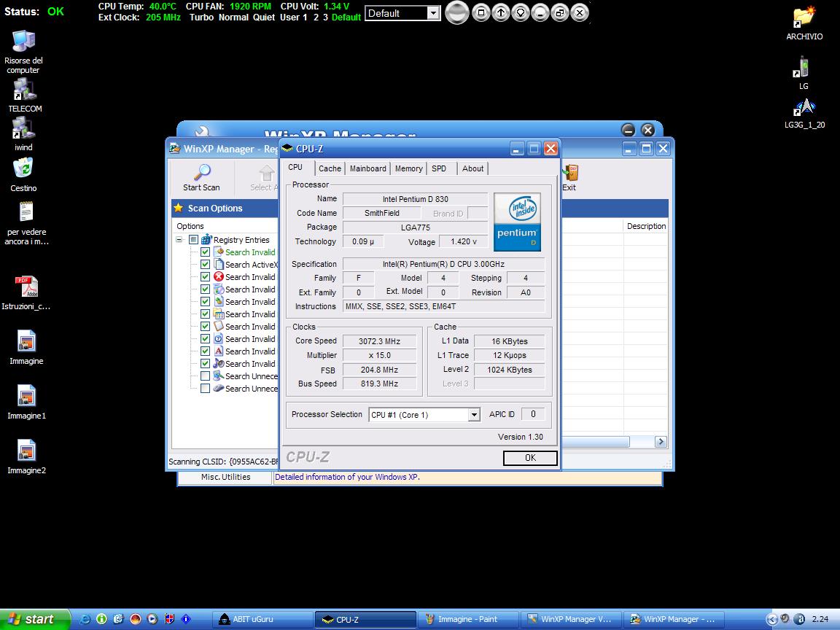The width and height of the screenshot is (840, 630).
Task: Check the first unchecked Search Unnece... checkbox
Action: coord(205,376)
